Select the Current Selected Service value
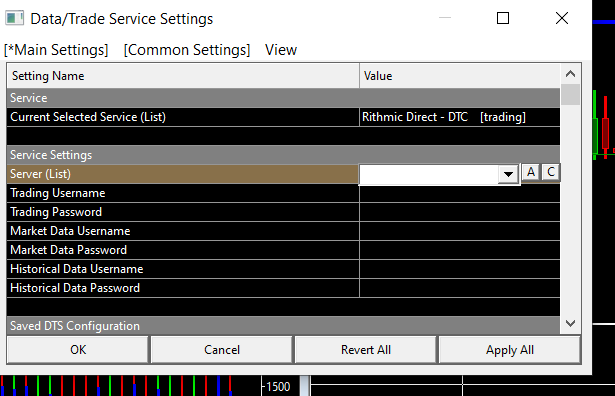Image resolution: width=615 pixels, height=396 pixels. tap(459, 117)
